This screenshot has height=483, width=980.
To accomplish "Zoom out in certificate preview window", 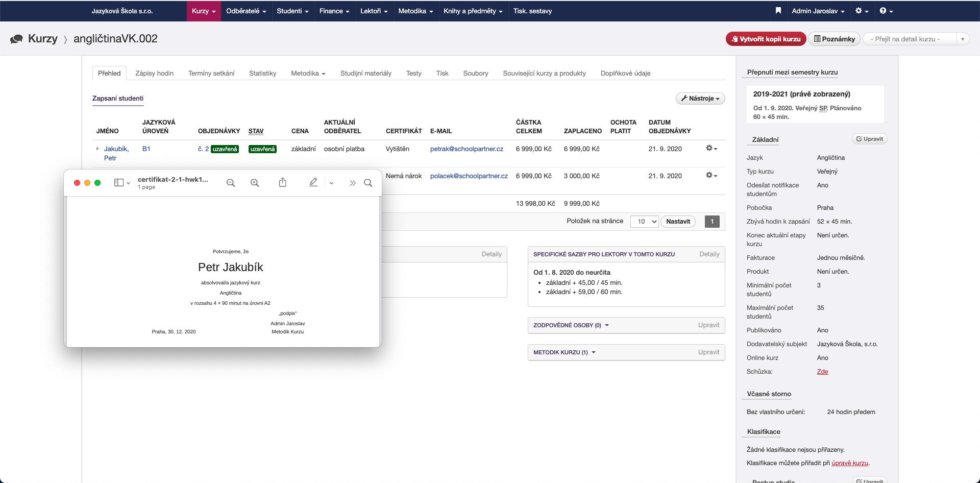I will point(231,183).
